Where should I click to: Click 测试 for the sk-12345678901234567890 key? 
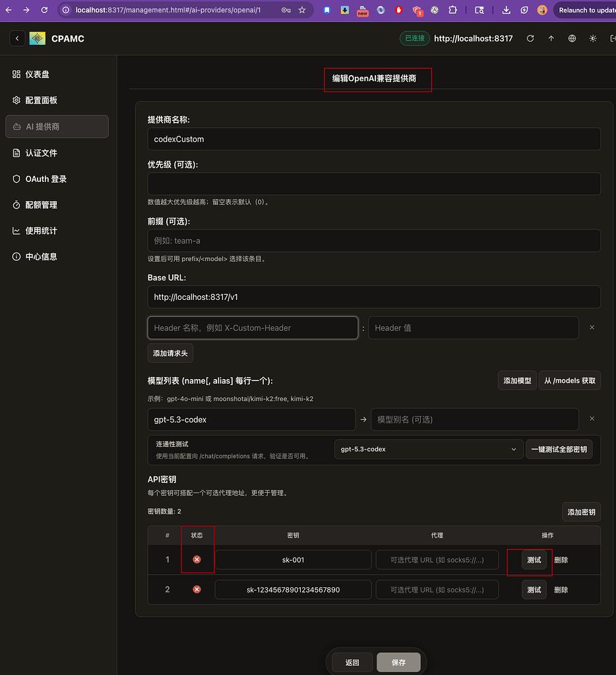(534, 590)
